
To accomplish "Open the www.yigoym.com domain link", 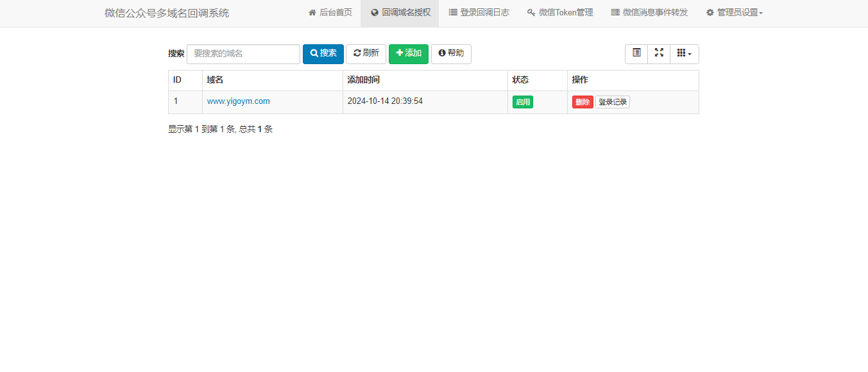I will pos(238,101).
